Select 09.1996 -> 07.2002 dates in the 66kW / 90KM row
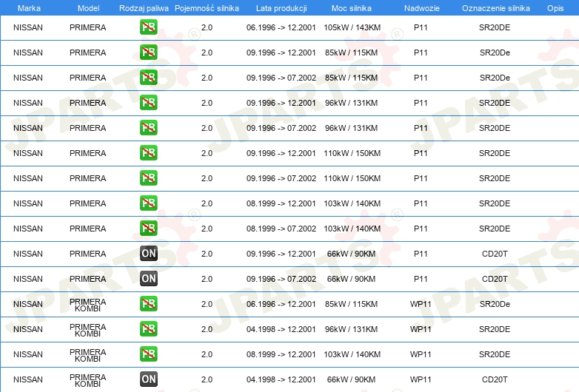Viewport: 579px width, 392px height. [x=281, y=278]
